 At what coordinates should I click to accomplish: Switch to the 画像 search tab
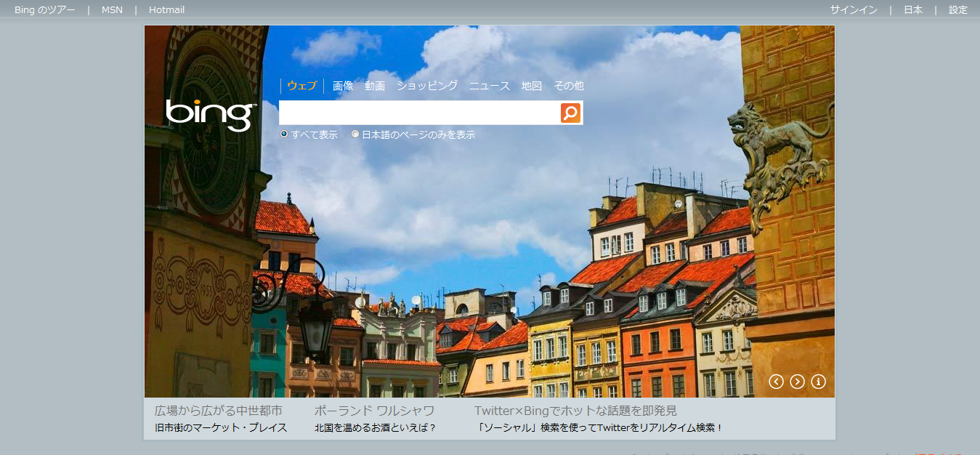tap(343, 86)
